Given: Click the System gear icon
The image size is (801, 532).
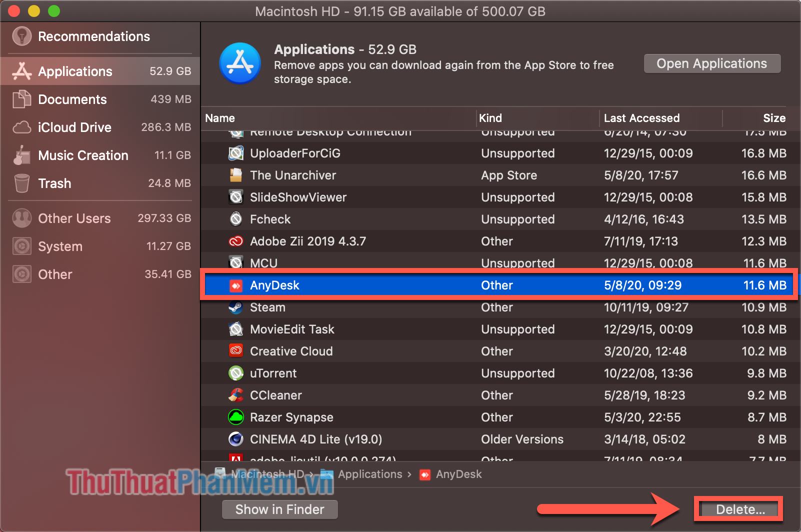Looking at the screenshot, I should click(x=22, y=246).
